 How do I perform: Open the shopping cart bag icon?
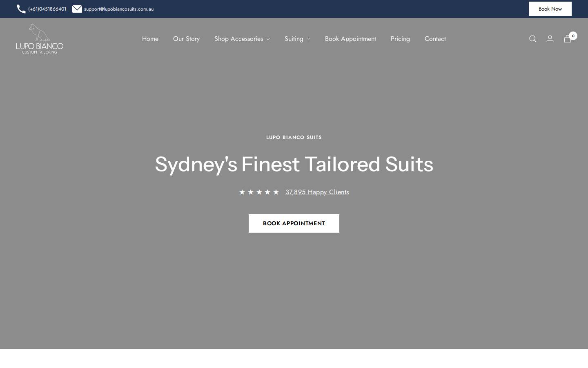pos(568,39)
